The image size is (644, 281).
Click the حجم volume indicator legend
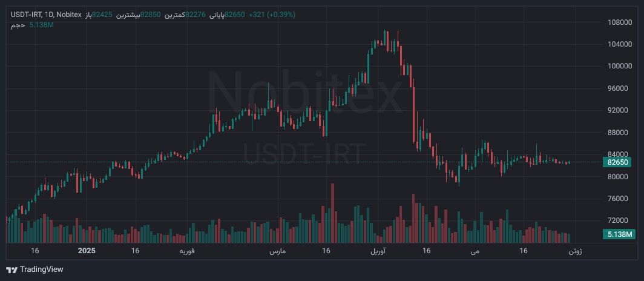[18, 25]
